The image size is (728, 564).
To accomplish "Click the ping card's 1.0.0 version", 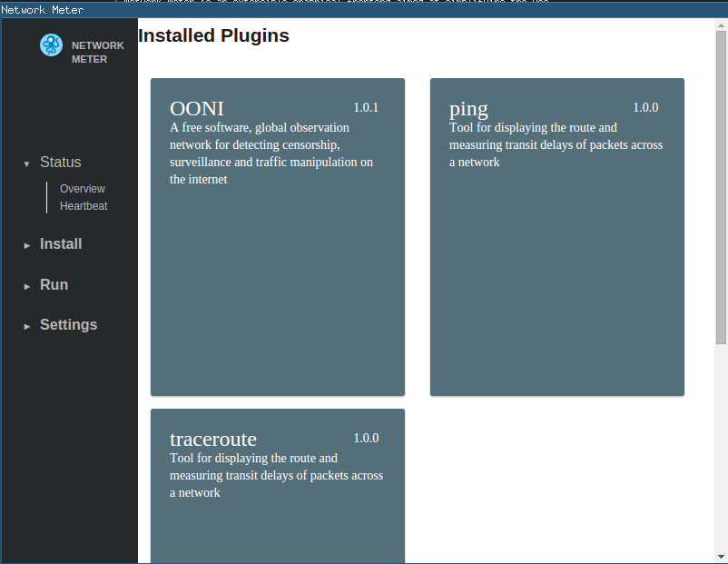I will tap(645, 107).
